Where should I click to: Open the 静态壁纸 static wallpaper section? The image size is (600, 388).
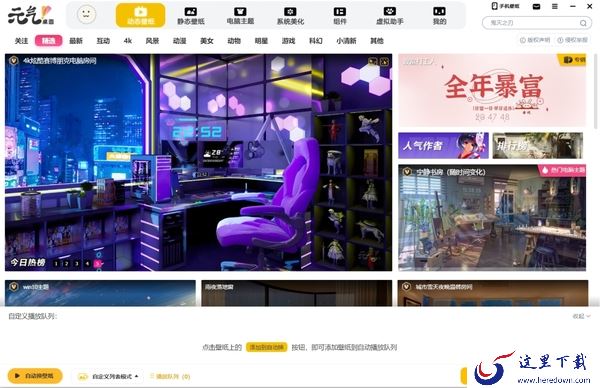click(191, 16)
